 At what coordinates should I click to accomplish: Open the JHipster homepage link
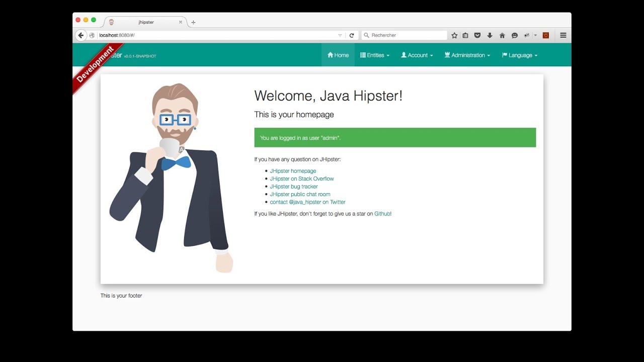pos(293,171)
